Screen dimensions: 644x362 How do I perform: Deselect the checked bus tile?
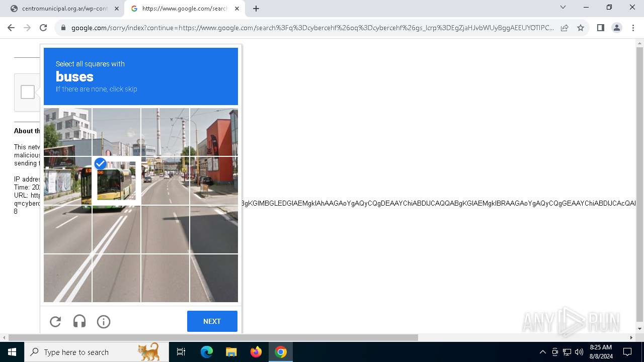coord(116,180)
